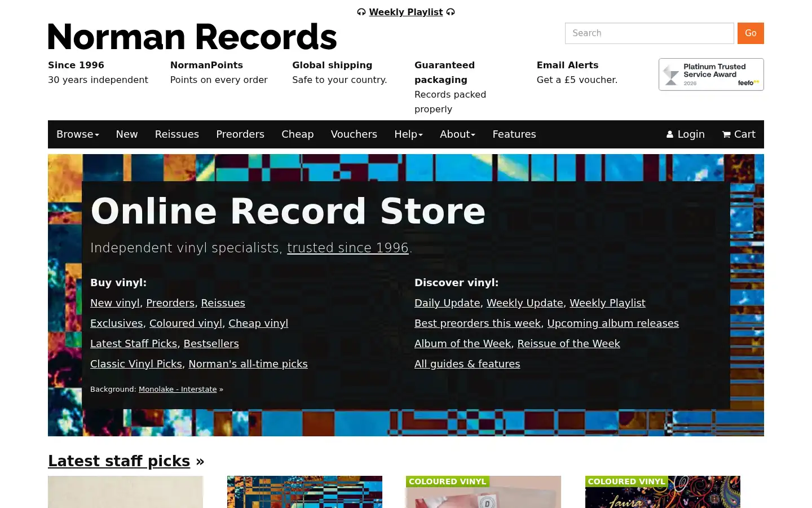Screen dimensions: 812x508
Task: Click the orange Go search button
Action: point(751,33)
